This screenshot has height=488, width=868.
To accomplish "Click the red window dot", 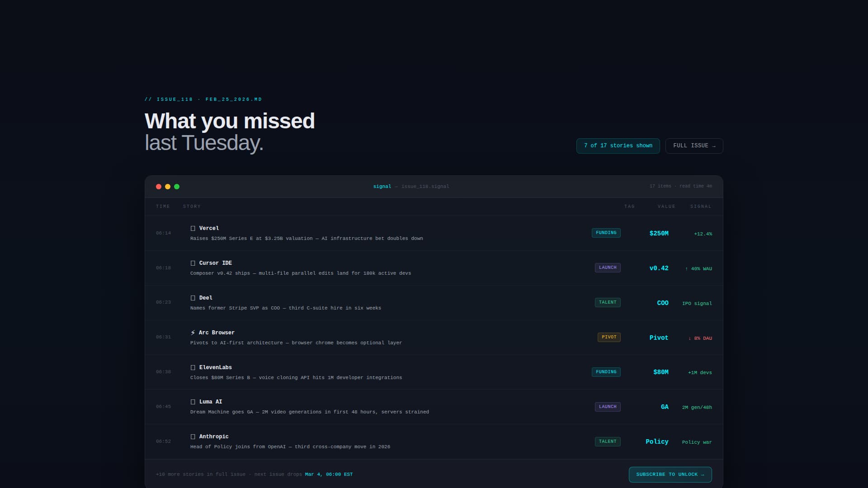I will coord(159,187).
